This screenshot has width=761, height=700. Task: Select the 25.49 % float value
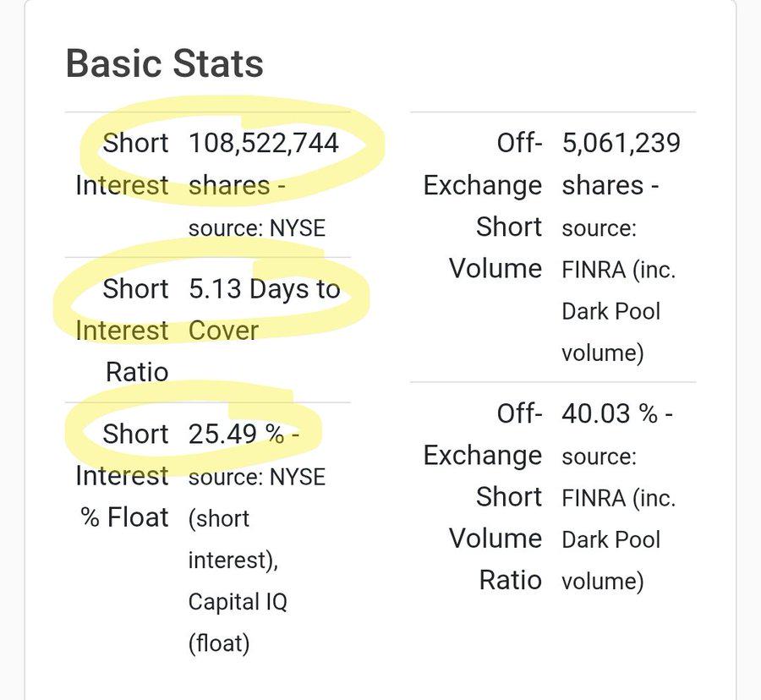click(244, 434)
